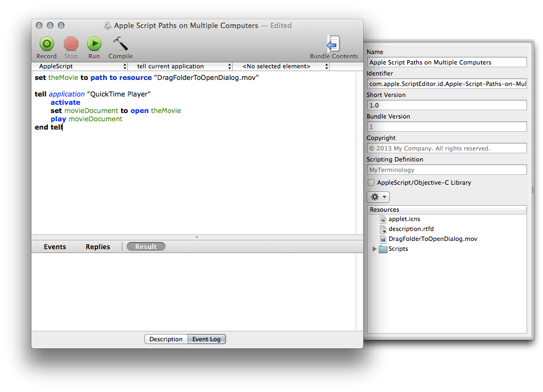Select the DragFolderToOpenDialog.mov file icon
Image resolution: width=543 pixels, height=392 pixels.
[x=383, y=239]
